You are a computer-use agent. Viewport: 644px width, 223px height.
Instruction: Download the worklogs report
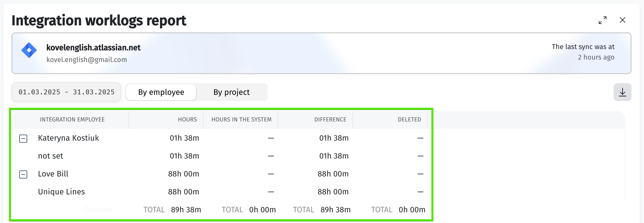(x=622, y=92)
